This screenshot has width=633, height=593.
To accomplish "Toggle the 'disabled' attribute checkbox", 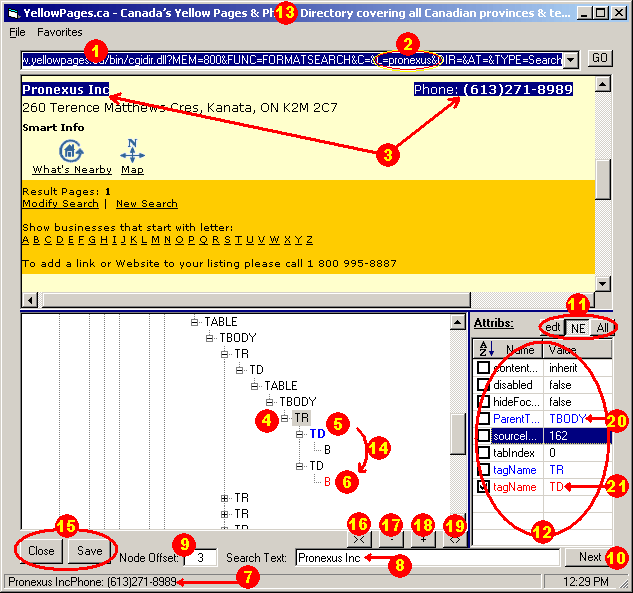I will coord(483,384).
